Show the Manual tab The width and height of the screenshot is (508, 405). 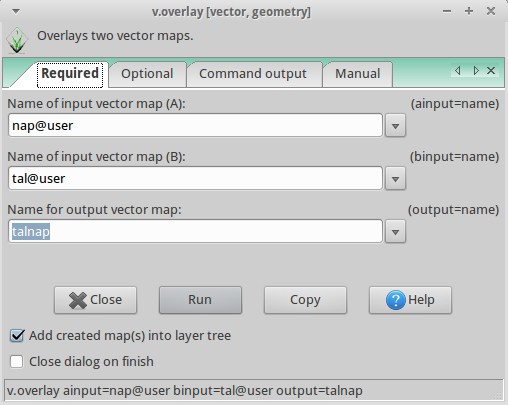[x=358, y=74]
